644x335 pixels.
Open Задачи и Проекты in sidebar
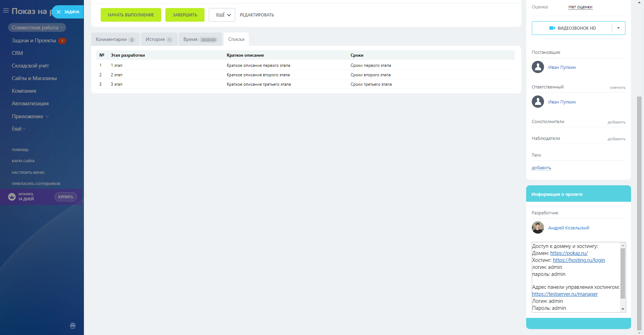34,41
